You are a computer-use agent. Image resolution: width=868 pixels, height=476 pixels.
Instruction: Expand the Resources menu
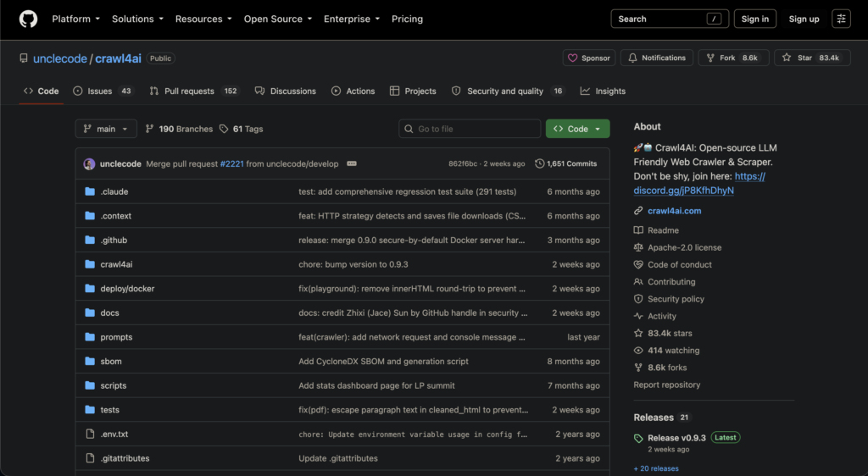[203, 19]
